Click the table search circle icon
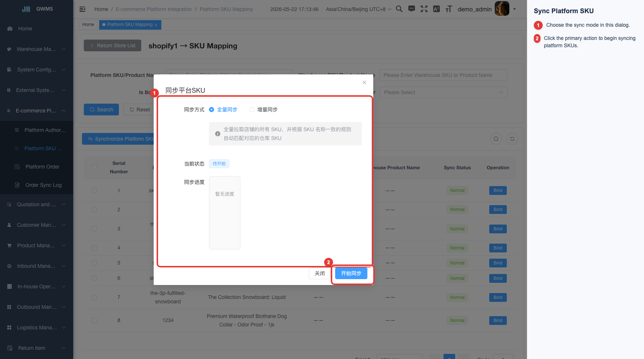This screenshot has height=359, width=644. point(496,139)
